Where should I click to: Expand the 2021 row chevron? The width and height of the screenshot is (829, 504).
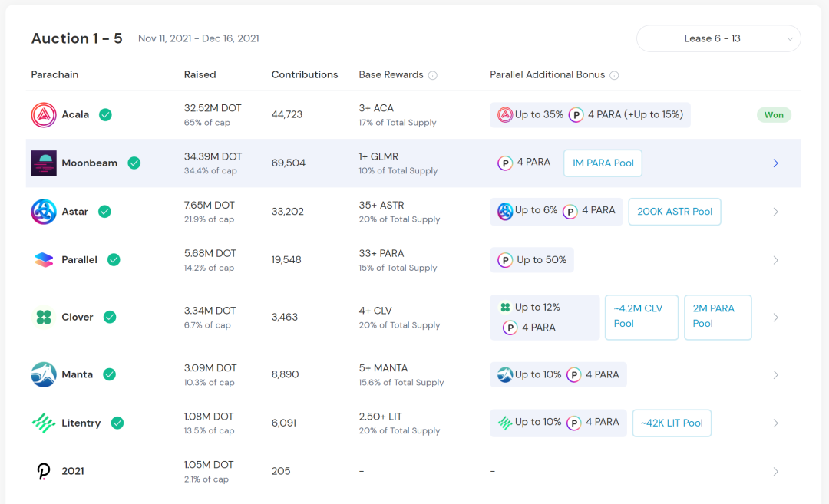click(775, 471)
